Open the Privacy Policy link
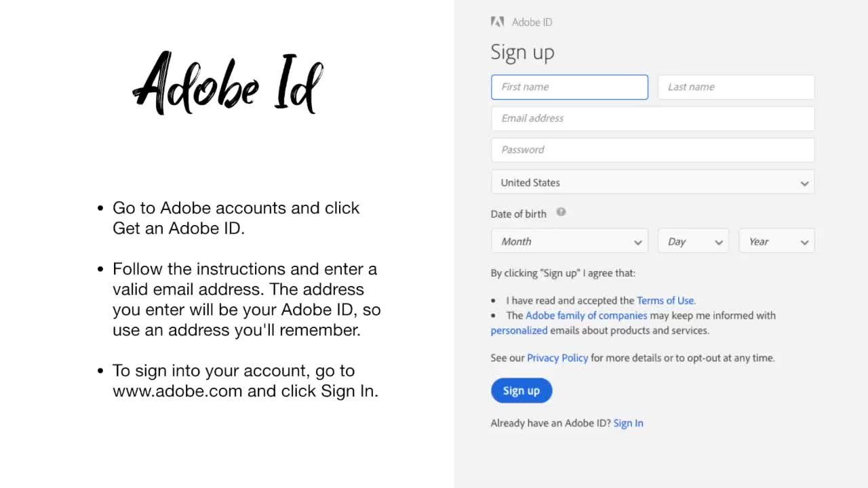This screenshot has width=868, height=488. (x=557, y=358)
